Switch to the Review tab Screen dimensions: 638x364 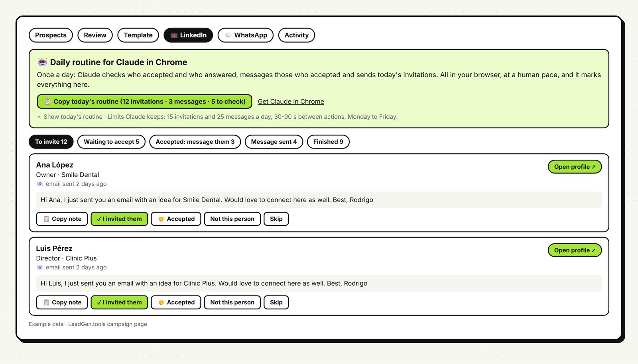[x=95, y=35]
